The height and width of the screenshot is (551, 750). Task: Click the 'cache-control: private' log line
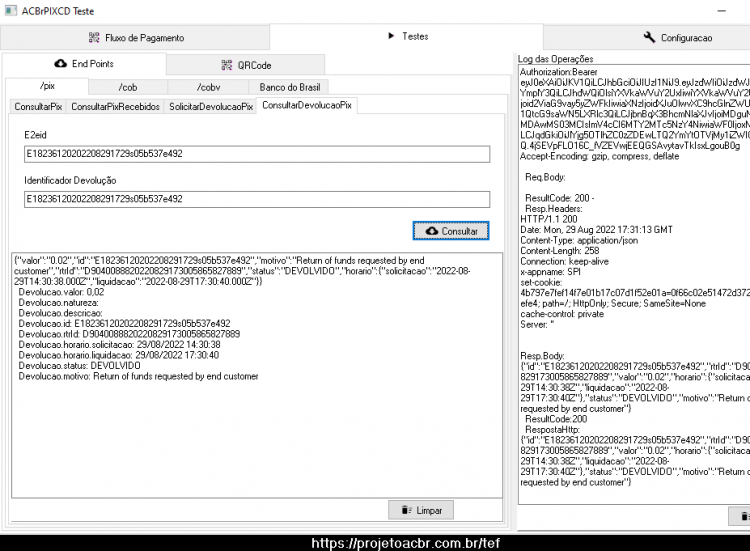click(562, 314)
